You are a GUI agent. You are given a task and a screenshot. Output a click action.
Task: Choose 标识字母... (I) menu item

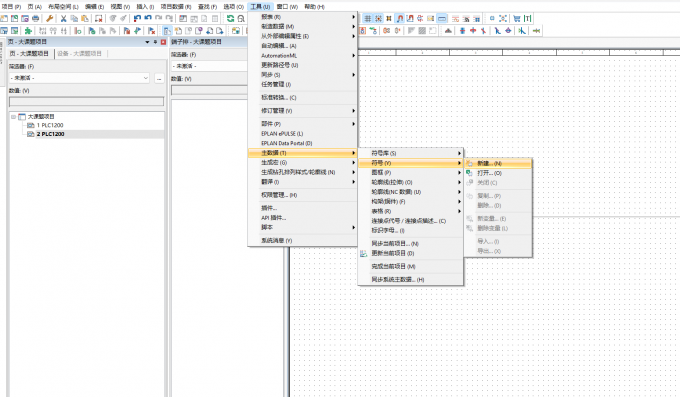click(410, 230)
